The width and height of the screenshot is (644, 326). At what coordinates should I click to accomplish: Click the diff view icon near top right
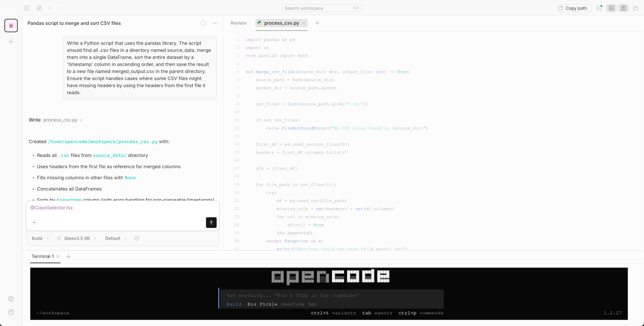click(624, 8)
